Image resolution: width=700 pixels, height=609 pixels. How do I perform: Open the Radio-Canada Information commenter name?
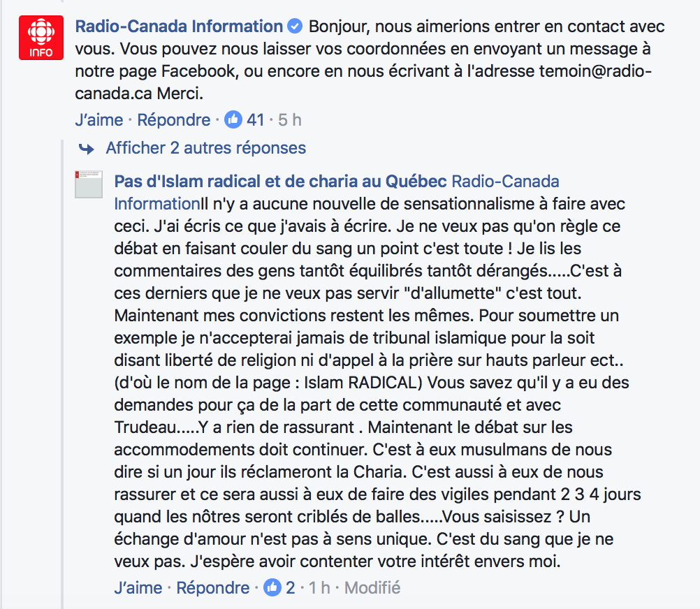179,27
